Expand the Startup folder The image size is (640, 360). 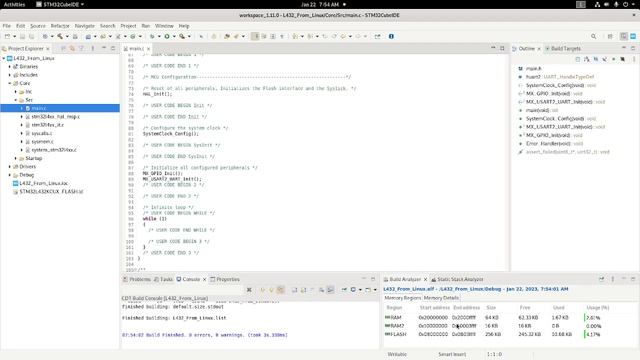click(x=16, y=158)
